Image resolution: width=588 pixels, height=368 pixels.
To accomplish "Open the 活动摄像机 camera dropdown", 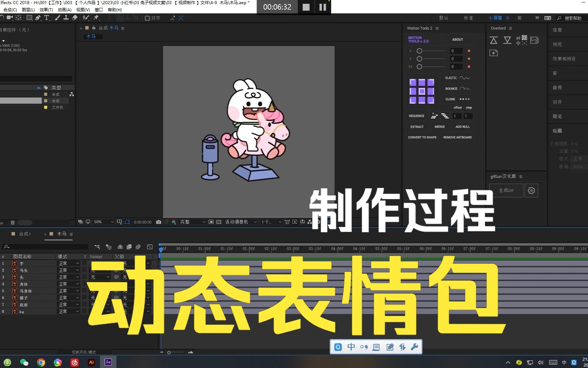I will pyautogui.click(x=241, y=222).
